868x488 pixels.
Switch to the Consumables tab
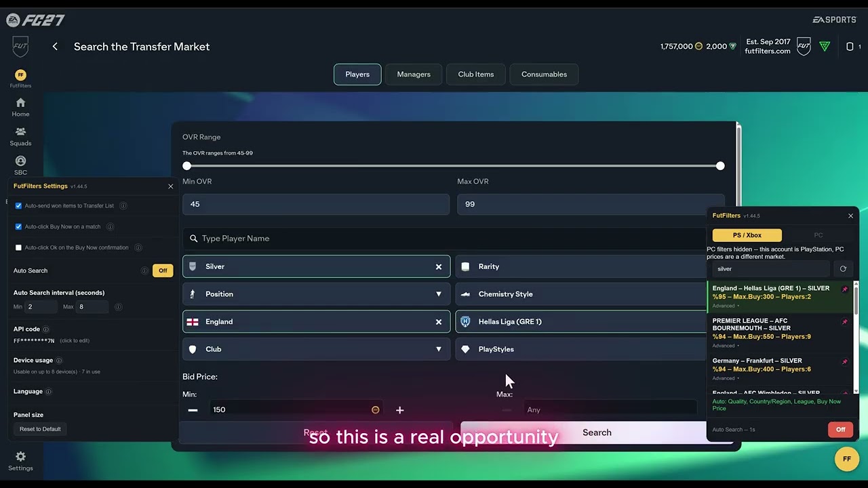[x=544, y=75]
